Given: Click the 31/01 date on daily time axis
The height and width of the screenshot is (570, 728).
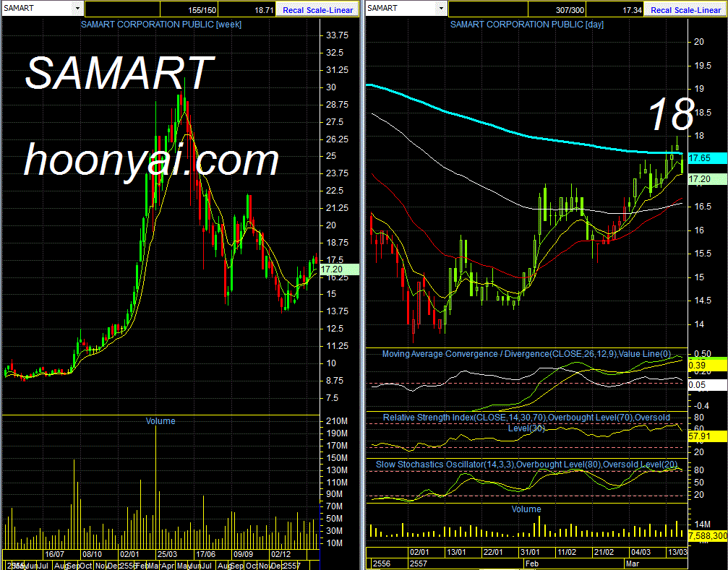Looking at the screenshot, I should tap(530, 553).
